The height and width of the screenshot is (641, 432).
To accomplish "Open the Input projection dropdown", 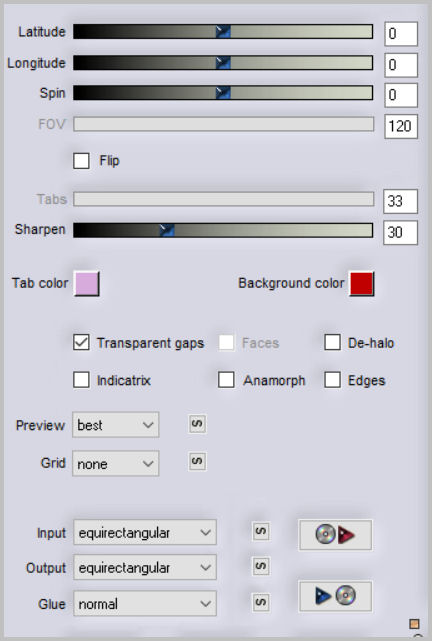I will [145, 533].
